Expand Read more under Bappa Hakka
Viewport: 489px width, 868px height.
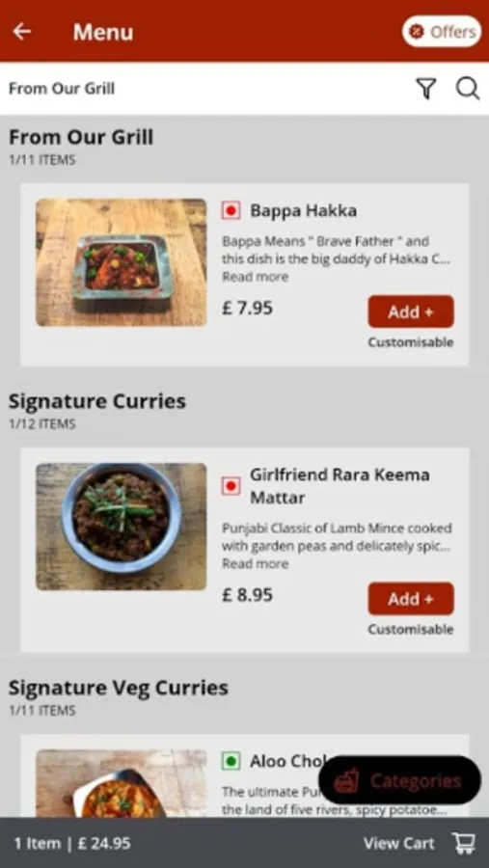[256, 277]
